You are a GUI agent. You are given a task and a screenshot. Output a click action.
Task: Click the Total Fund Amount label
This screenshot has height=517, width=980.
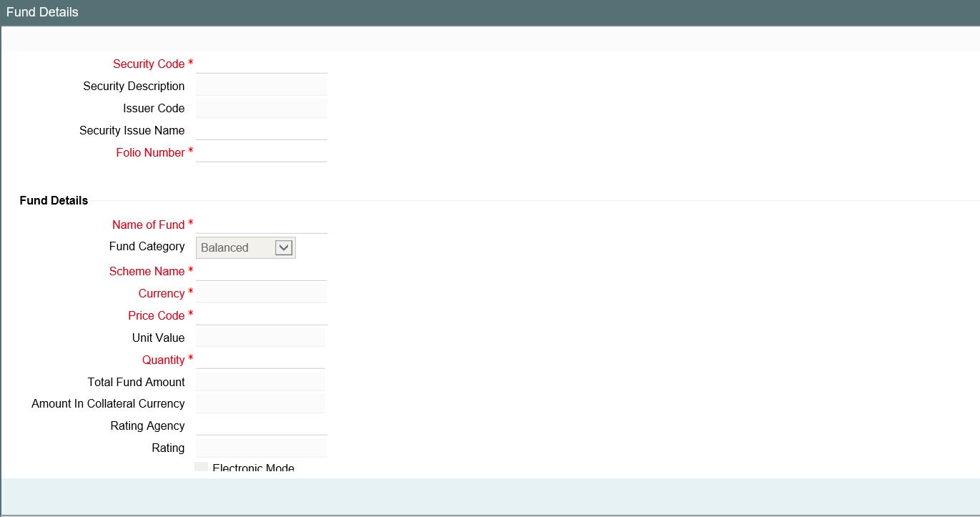[x=136, y=383]
